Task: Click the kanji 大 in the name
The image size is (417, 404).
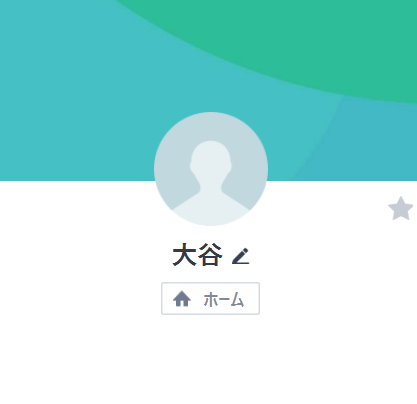Action: click(x=184, y=255)
